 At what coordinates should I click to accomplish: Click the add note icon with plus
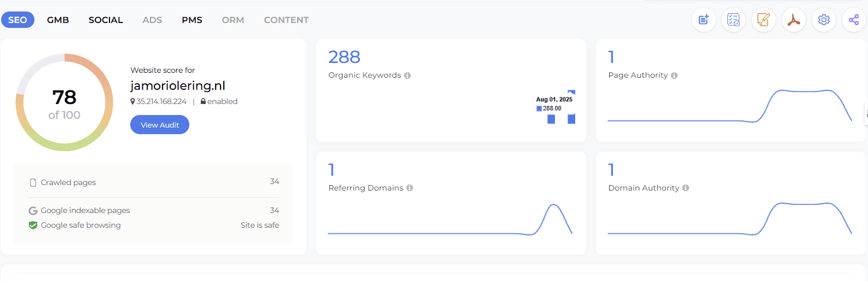(704, 20)
